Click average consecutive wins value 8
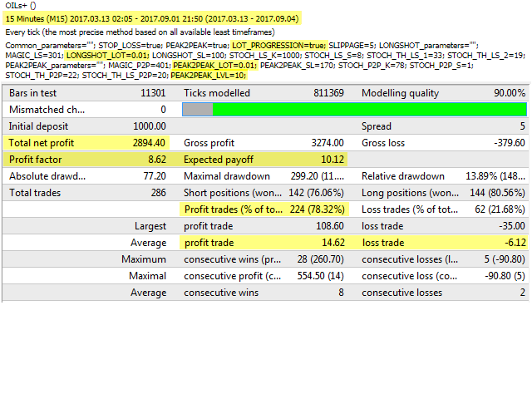Viewport: 532px width, 399px height. coord(341,293)
